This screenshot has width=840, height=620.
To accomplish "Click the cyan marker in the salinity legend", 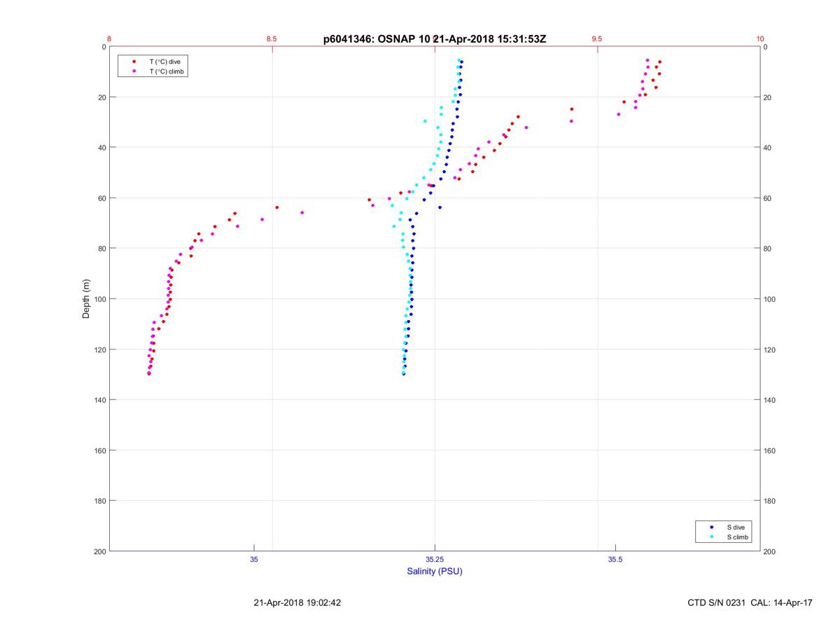I will point(712,537).
